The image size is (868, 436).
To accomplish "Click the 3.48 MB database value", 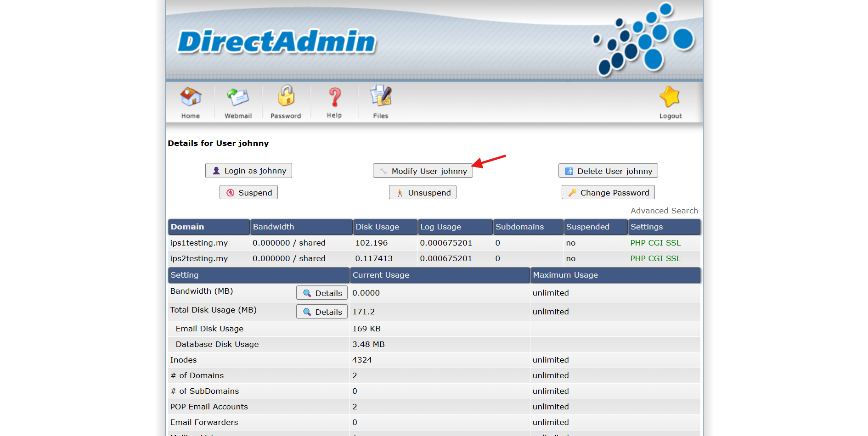I will coord(368,344).
